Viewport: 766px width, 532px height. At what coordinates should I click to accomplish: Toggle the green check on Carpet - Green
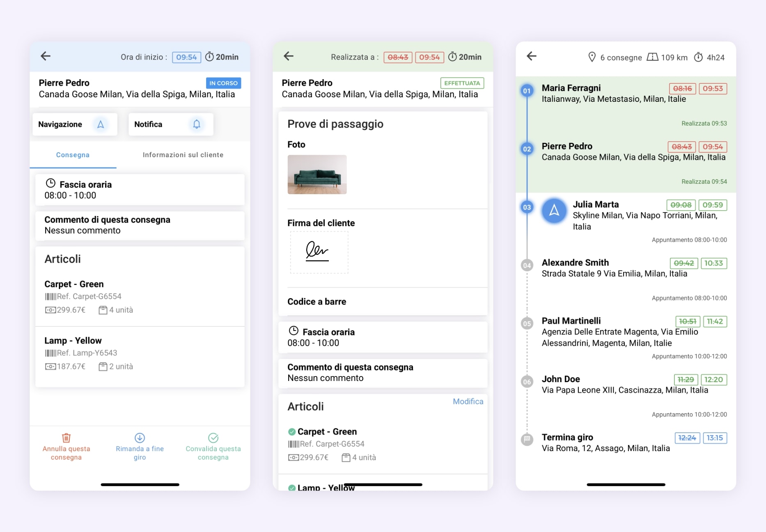coord(292,432)
